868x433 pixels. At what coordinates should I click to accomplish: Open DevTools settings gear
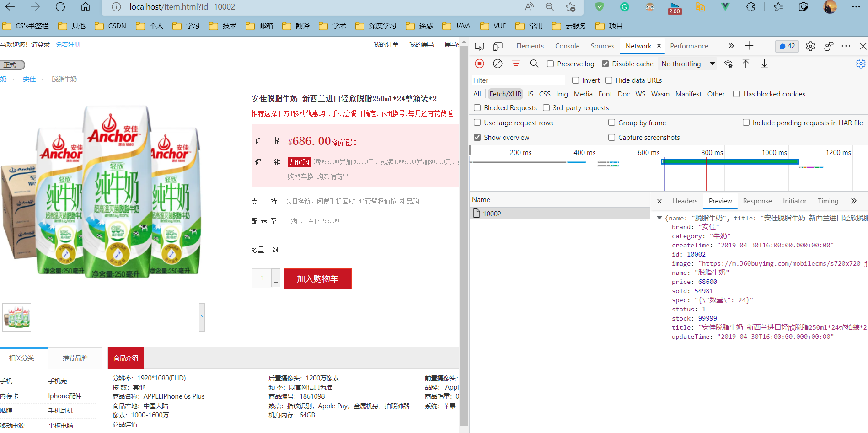point(810,46)
